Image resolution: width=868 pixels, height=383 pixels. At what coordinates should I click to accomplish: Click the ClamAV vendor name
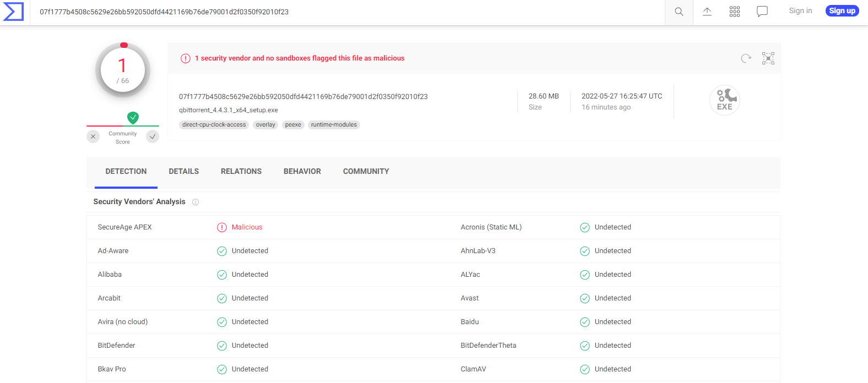pos(474,369)
